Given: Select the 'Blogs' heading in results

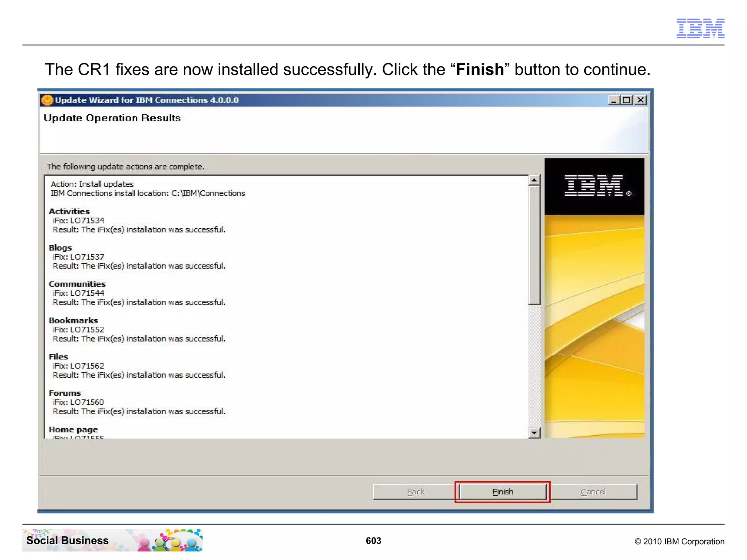Looking at the screenshot, I should tap(61, 248).
